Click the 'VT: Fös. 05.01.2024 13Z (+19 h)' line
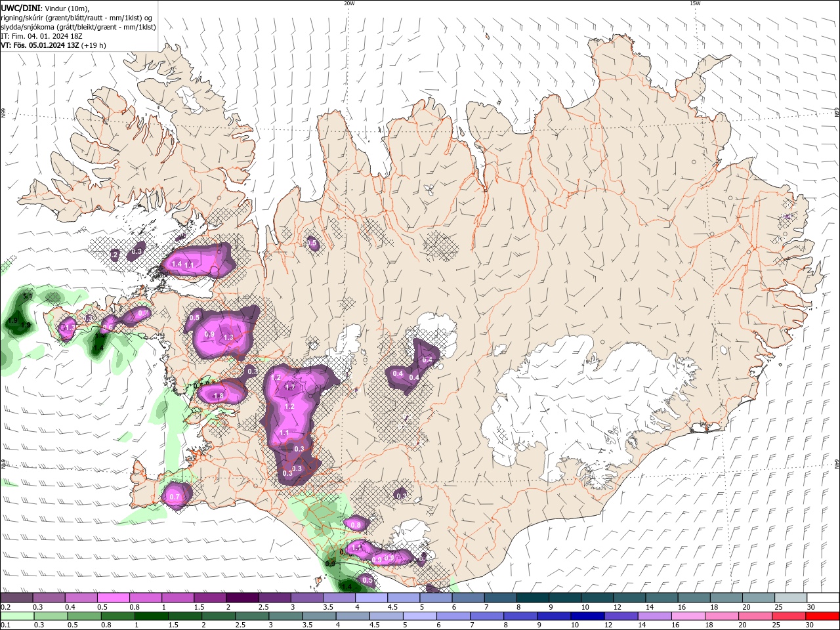The width and height of the screenshot is (840, 630). 54,45
